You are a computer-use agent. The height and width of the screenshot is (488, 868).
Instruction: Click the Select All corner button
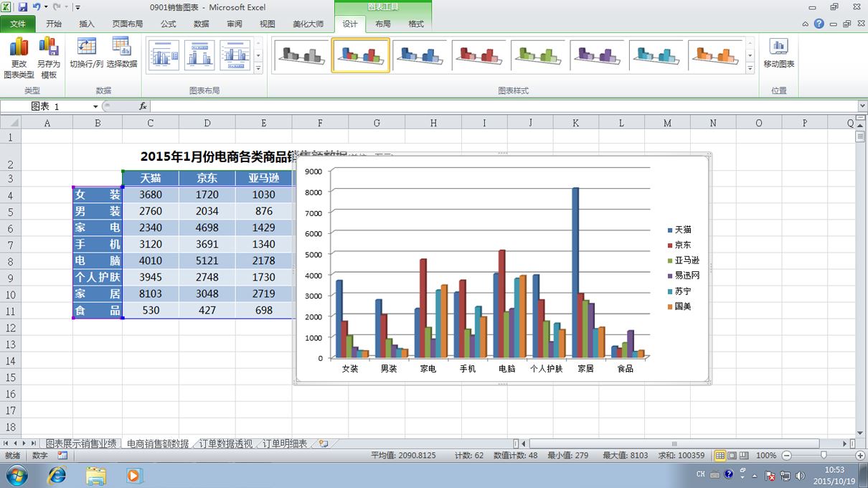pyautogui.click(x=10, y=123)
